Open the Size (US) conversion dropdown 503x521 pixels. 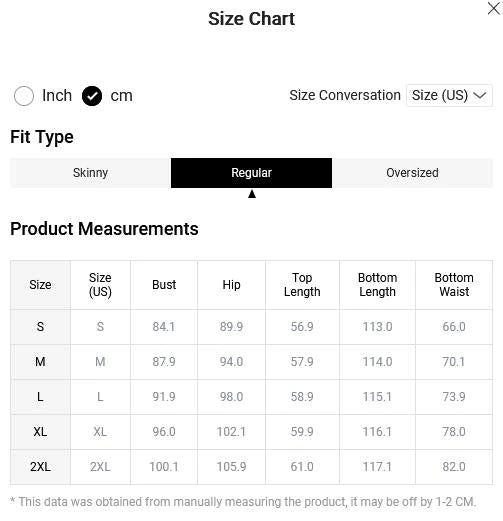point(449,95)
